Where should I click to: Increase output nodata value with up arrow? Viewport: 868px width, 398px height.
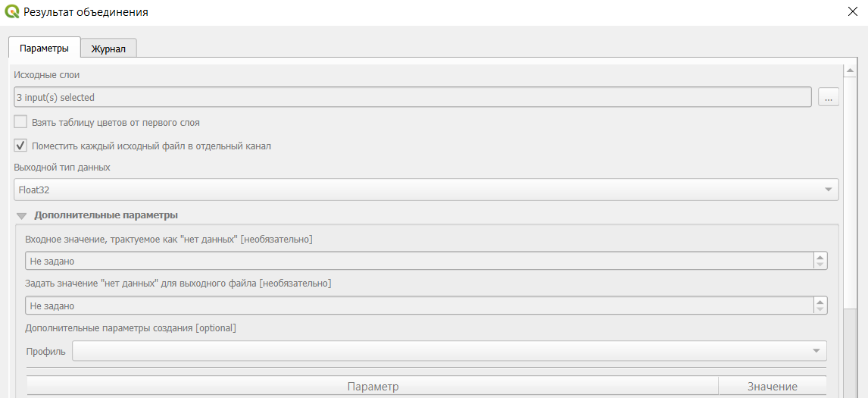[820, 302]
